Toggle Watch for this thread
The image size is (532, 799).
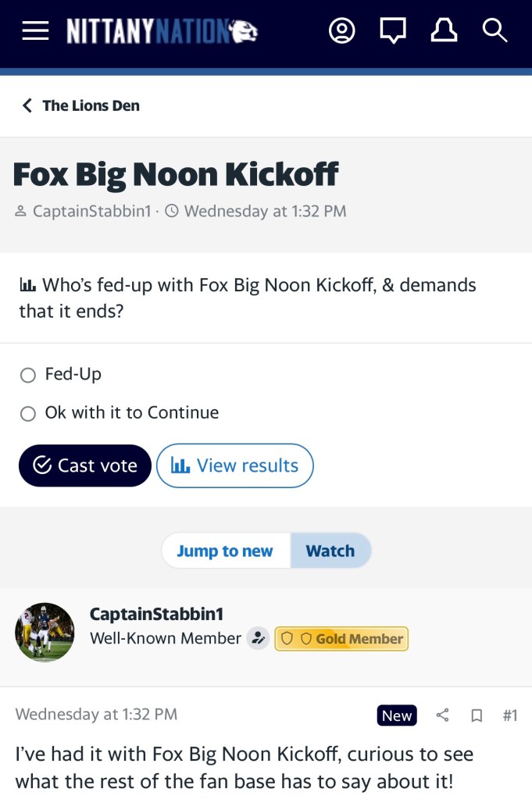(330, 551)
